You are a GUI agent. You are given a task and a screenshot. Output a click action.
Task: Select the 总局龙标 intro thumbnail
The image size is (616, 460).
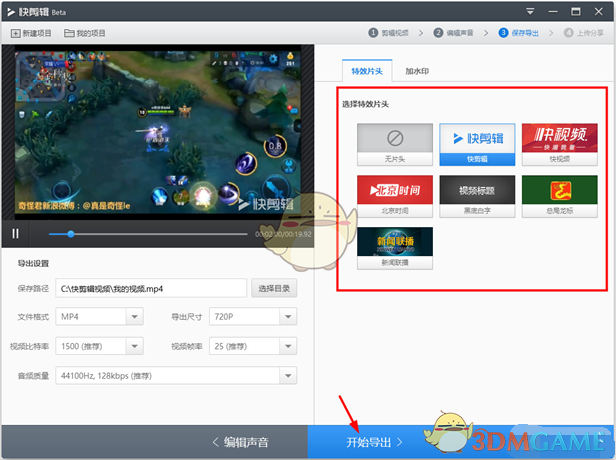[x=559, y=196]
